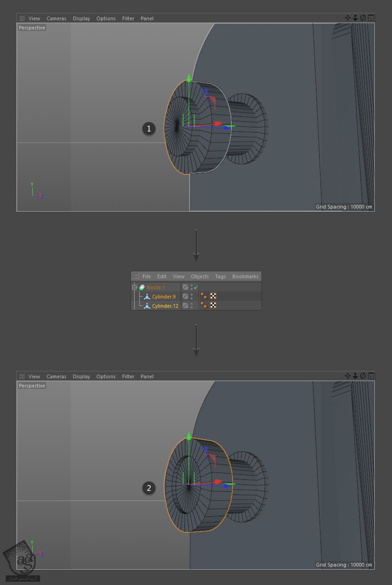This screenshot has height=585, width=392.
Task: Click the Perspective label in the bottom viewport
Action: pos(32,386)
